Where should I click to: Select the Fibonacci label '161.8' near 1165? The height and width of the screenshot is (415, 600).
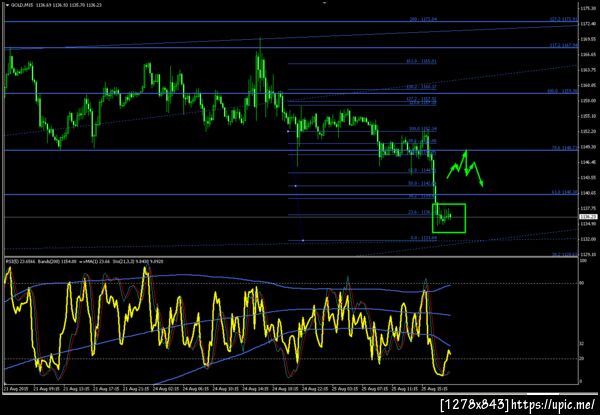click(x=421, y=61)
